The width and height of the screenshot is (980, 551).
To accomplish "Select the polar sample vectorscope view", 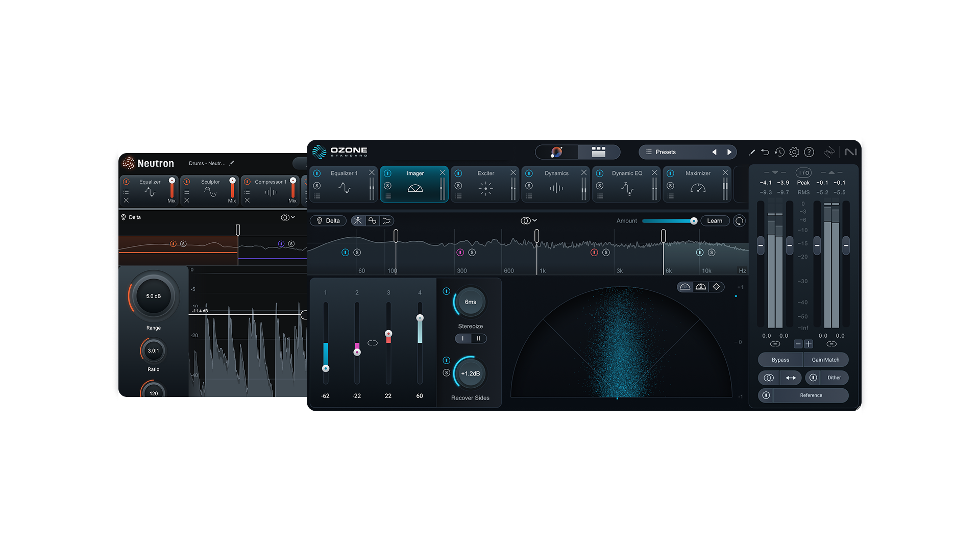I will point(685,287).
